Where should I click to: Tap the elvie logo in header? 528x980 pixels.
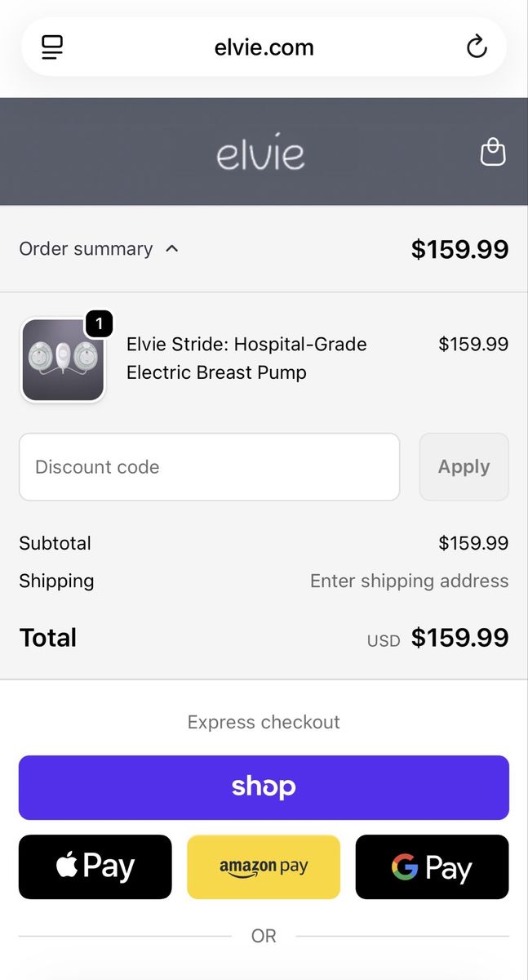click(260, 153)
